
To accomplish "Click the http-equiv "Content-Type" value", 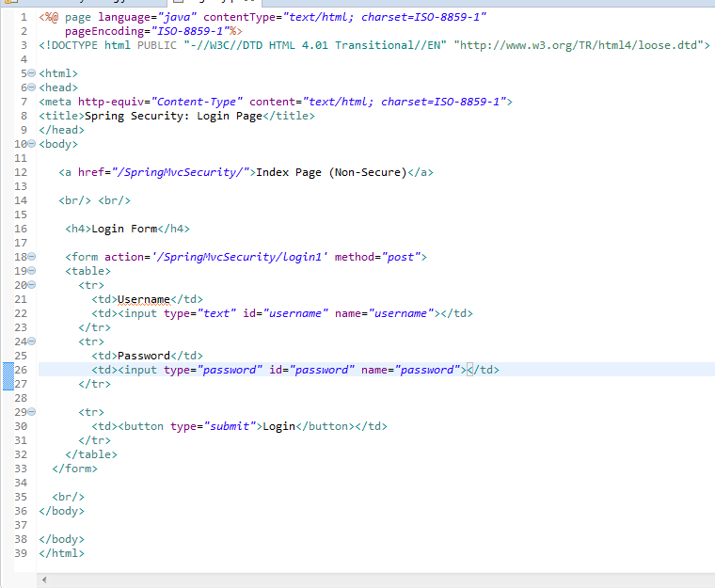I will point(197,102).
